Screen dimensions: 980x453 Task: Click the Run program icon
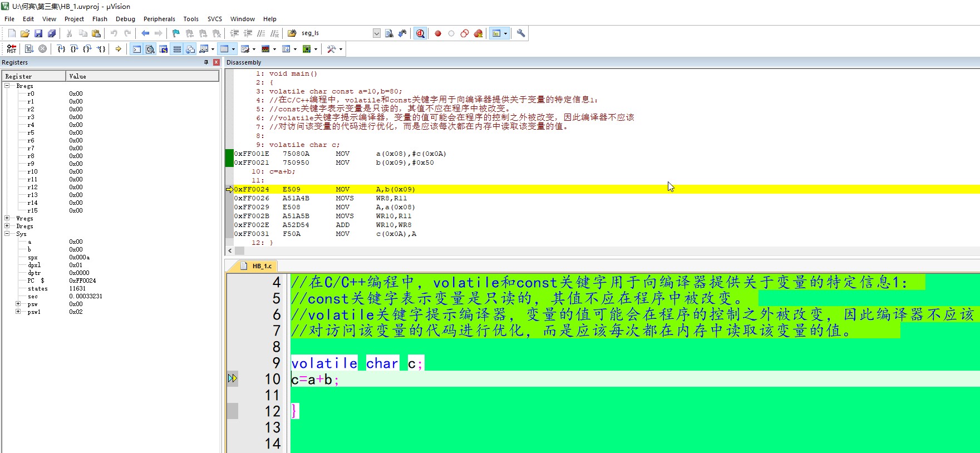[x=29, y=49]
